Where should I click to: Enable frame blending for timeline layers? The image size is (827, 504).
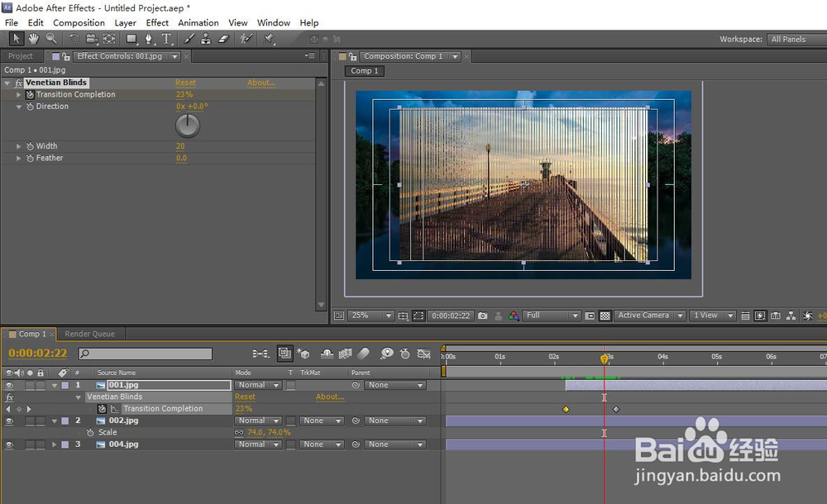point(345,354)
